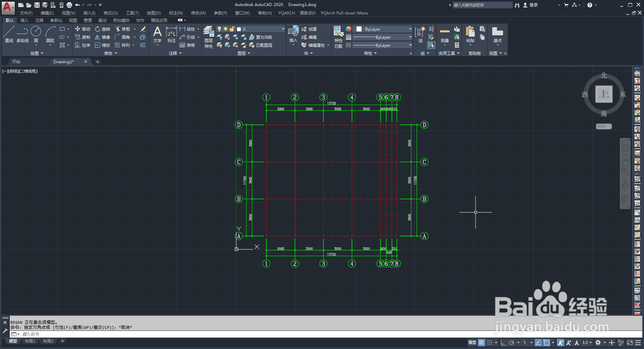Toggle ortho mode in status bar

coord(503,343)
